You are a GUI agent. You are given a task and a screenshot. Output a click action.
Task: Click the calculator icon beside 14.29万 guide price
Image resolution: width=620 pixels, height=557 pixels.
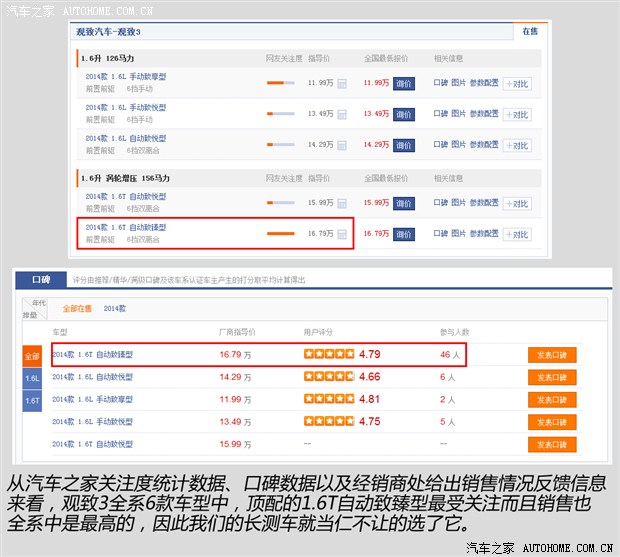click(342, 144)
